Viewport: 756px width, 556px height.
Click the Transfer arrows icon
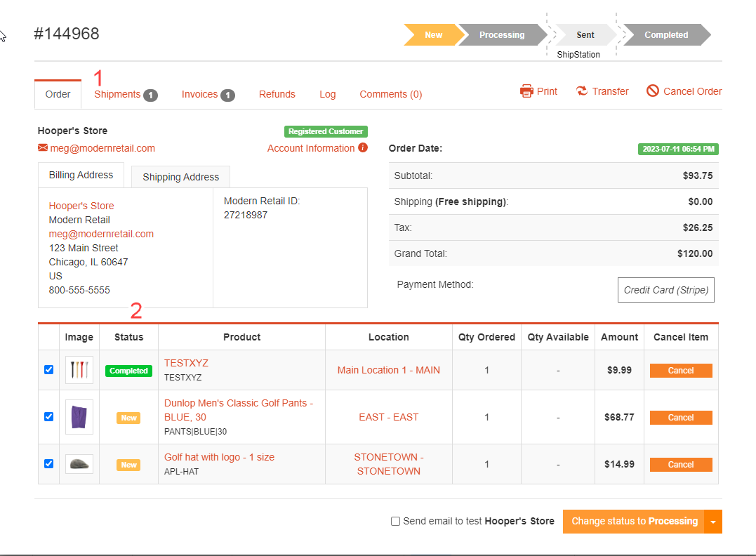pyautogui.click(x=582, y=91)
